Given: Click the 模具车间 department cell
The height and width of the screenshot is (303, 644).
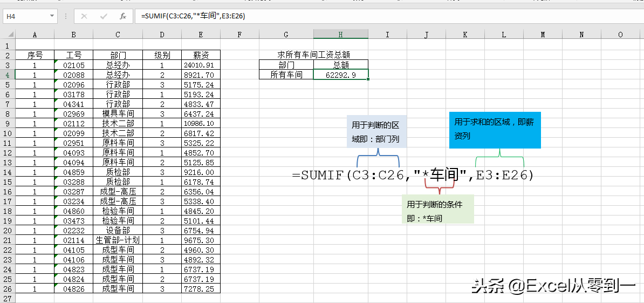Looking at the screenshot, I should tap(118, 113).
